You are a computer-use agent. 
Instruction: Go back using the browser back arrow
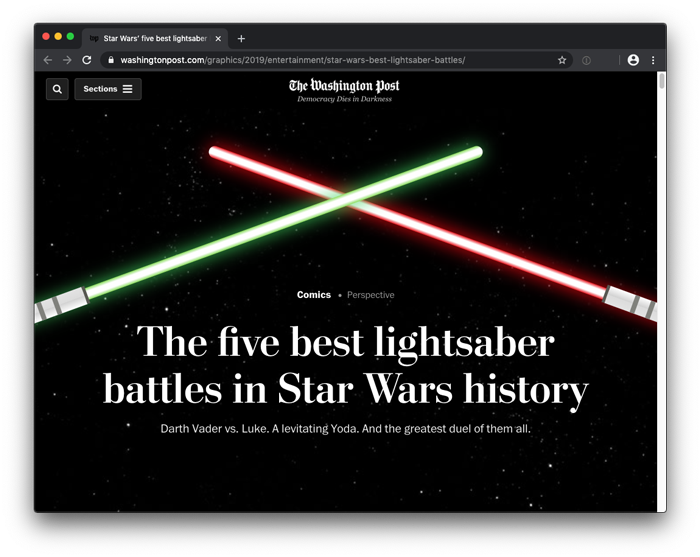coord(48,60)
